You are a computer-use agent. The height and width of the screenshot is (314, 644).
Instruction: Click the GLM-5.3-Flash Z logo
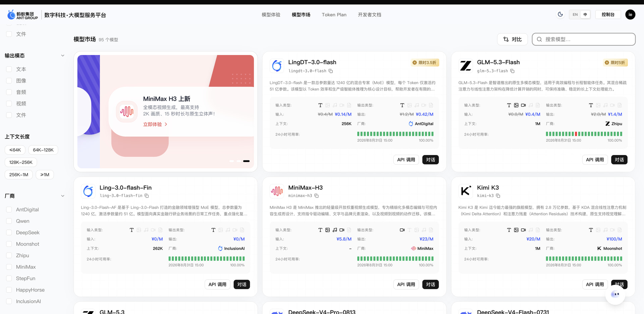coord(466,66)
